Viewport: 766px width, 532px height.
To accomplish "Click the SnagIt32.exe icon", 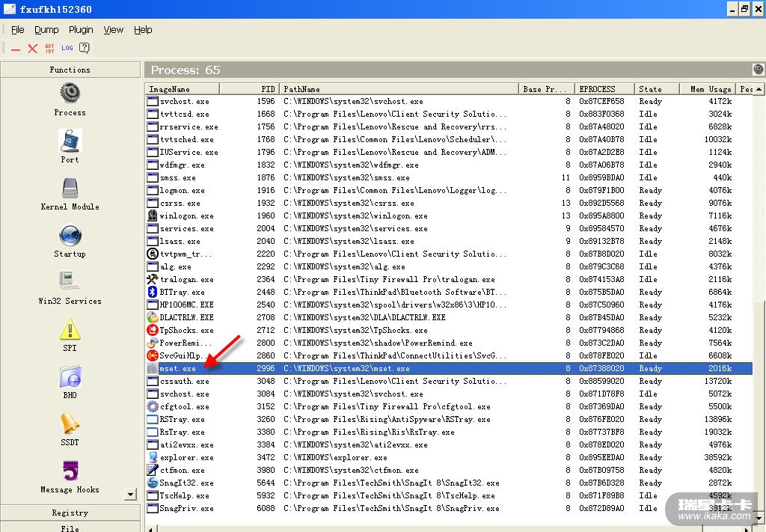I will pos(153,482).
